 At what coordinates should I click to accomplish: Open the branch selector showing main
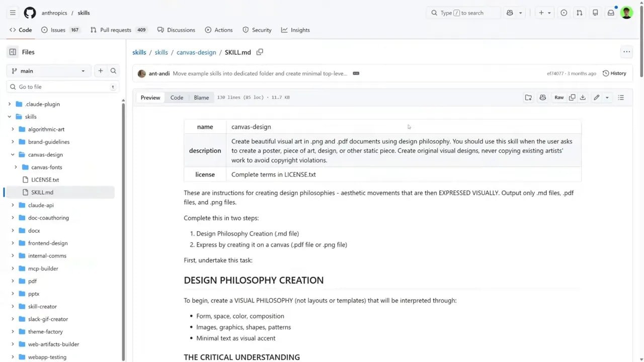(x=48, y=70)
